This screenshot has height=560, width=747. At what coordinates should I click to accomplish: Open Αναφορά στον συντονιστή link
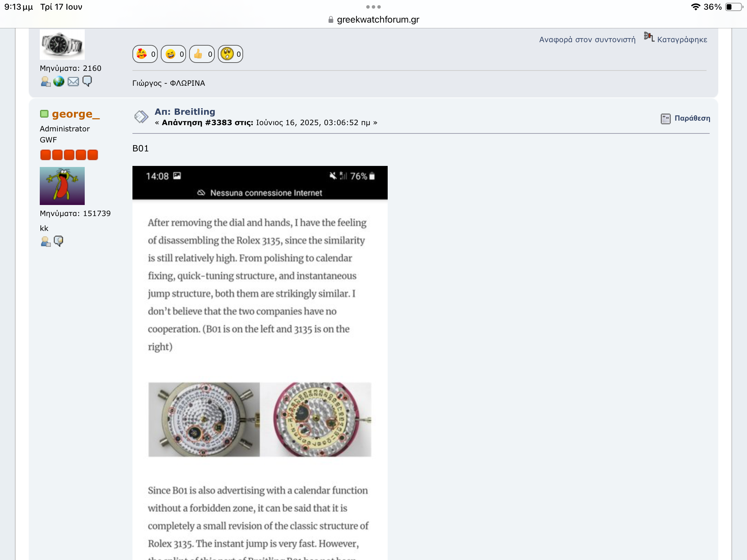pyautogui.click(x=587, y=39)
